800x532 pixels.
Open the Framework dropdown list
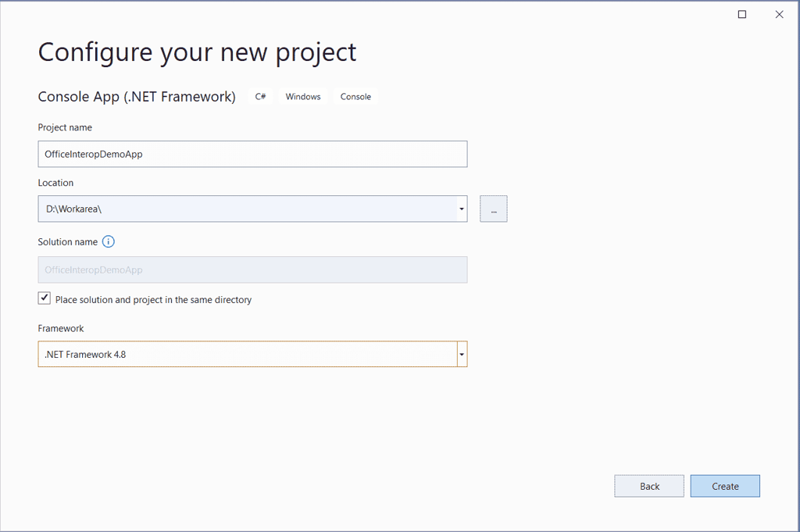click(x=461, y=354)
